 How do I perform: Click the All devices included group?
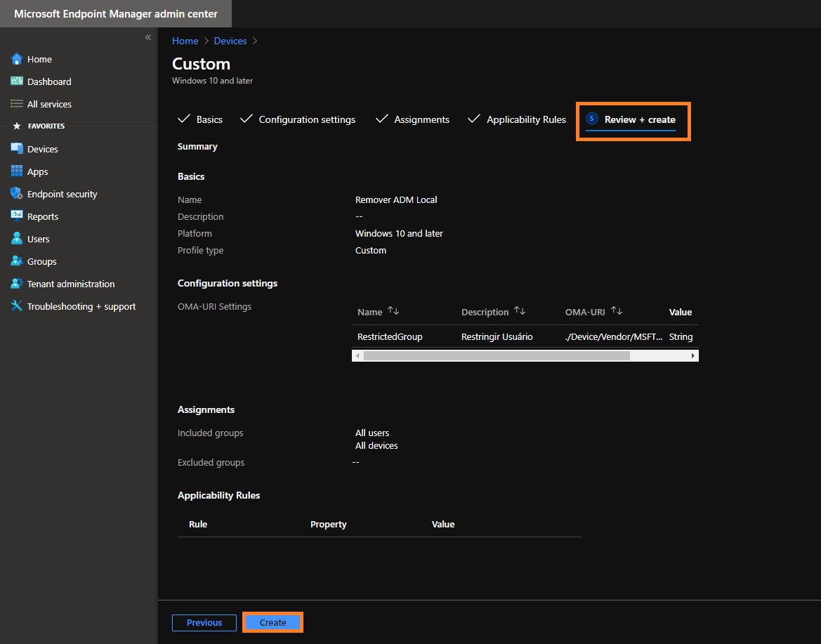tap(376, 445)
